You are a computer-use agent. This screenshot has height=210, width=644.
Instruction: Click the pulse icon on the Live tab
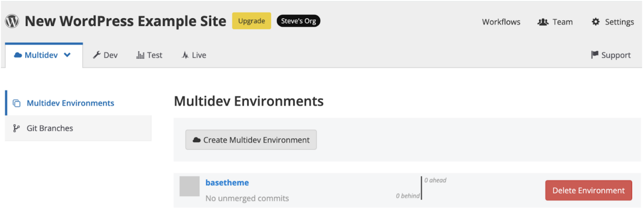pyautogui.click(x=185, y=55)
